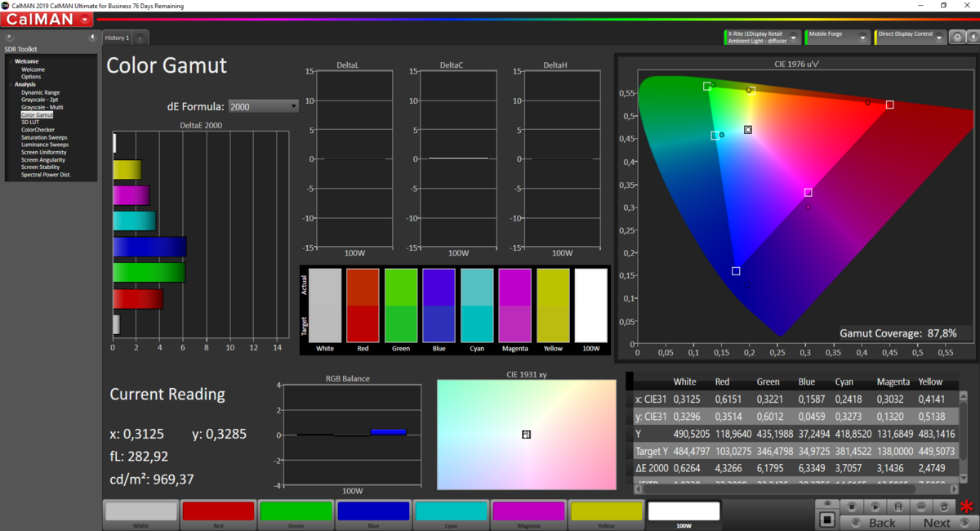Click the read series bracket button
The image size is (980, 531).
click(898, 507)
